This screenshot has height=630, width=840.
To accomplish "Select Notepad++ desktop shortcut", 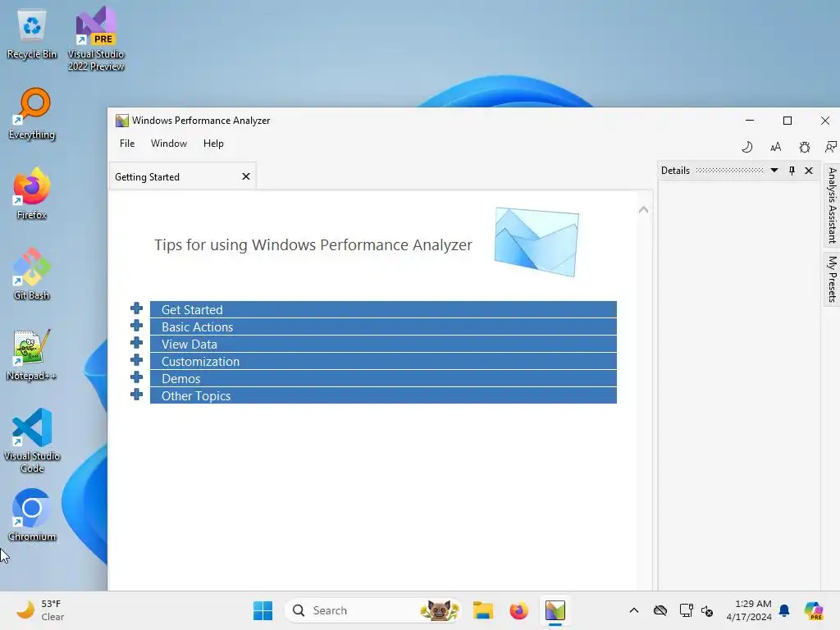I will point(32,354).
